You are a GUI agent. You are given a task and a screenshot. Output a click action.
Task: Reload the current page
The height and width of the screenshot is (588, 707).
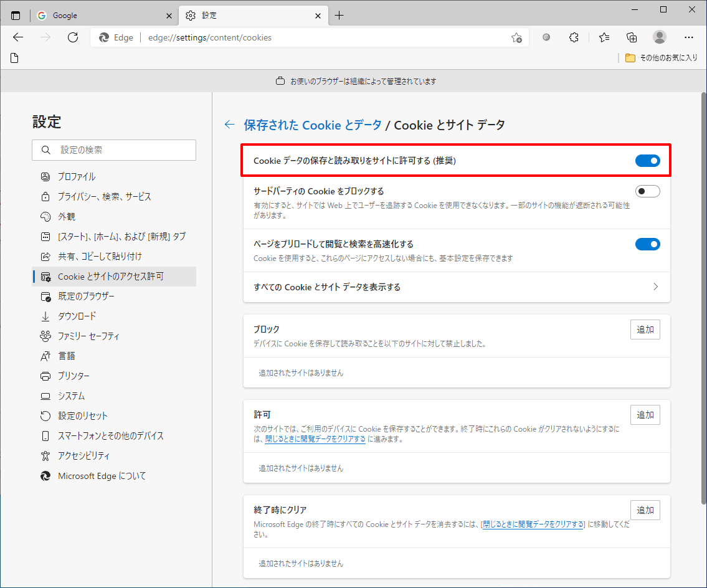pos(72,37)
